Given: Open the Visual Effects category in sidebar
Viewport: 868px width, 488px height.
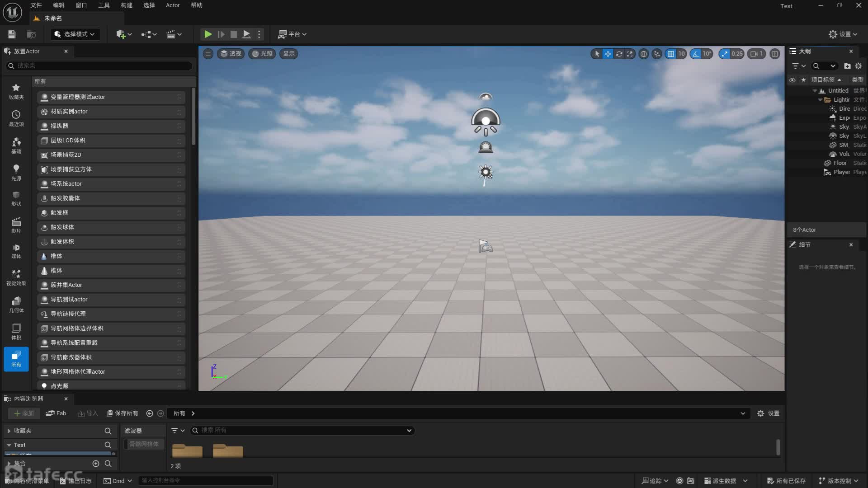Looking at the screenshot, I should 16,277.
